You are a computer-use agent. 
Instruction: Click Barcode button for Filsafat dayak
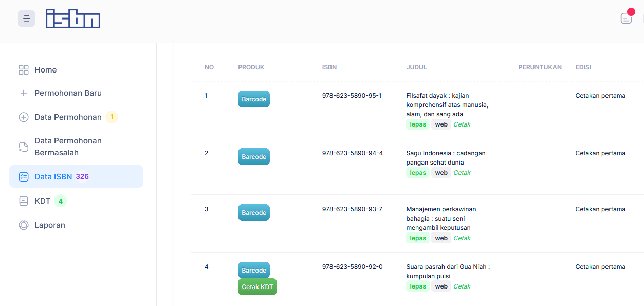point(254,99)
